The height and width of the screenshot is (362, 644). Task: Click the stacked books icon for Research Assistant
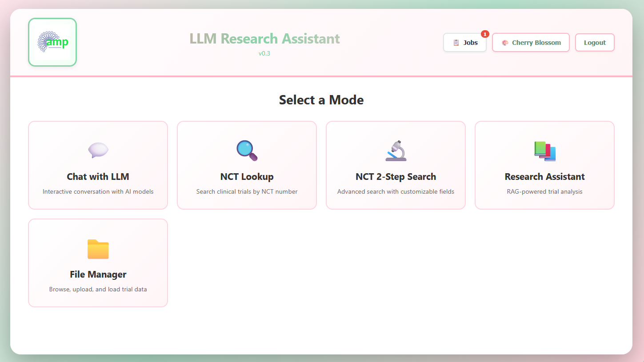[x=544, y=151]
